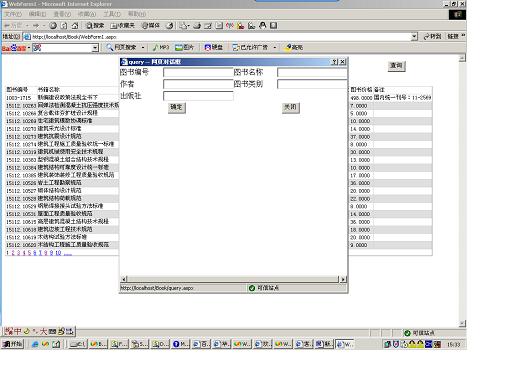Click the 出版社 input in query dialog
Viewport: 512px width, 384px height.
pyautogui.click(x=198, y=96)
